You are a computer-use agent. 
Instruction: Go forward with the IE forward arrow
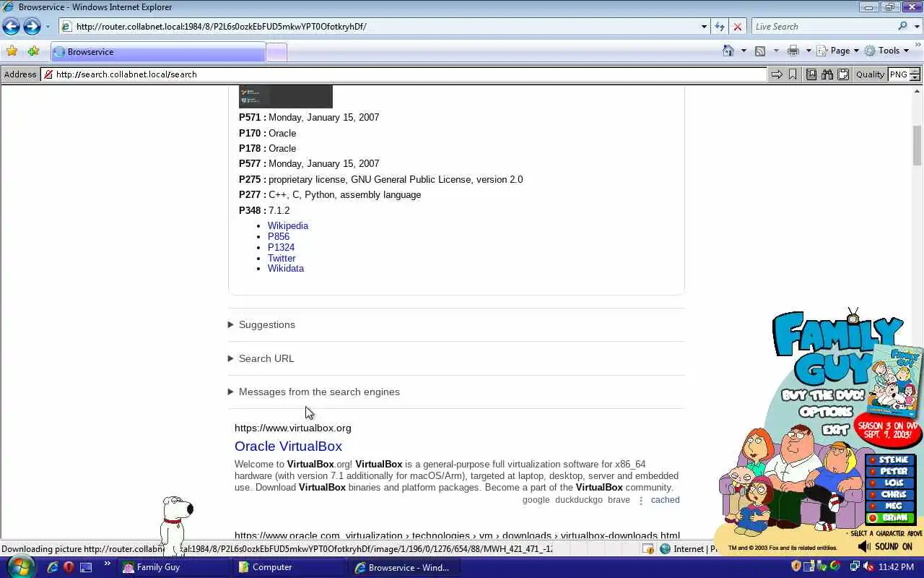32,27
